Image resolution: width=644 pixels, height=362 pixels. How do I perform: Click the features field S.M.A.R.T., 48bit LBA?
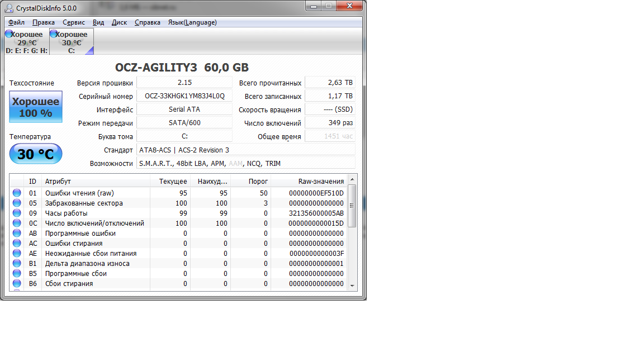246,163
